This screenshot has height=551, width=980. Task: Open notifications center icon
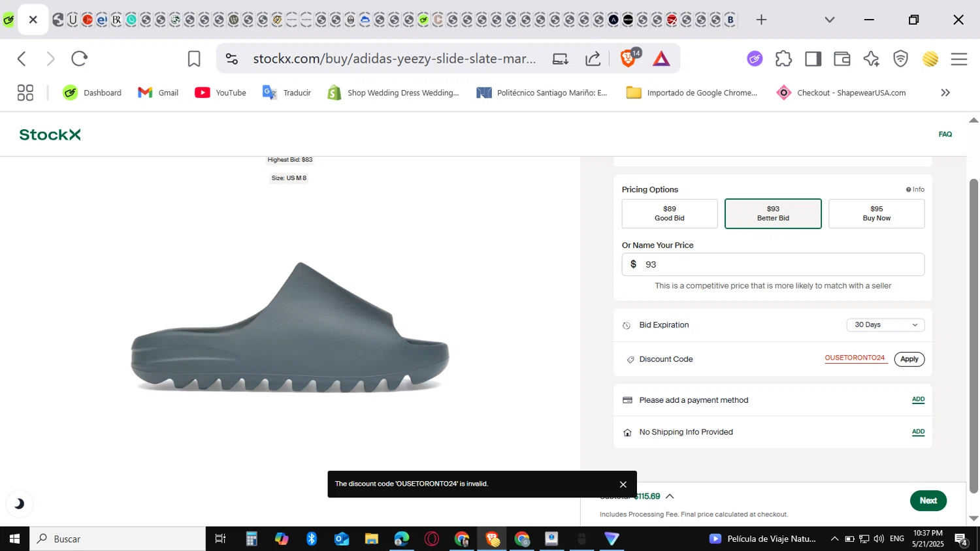click(961, 539)
